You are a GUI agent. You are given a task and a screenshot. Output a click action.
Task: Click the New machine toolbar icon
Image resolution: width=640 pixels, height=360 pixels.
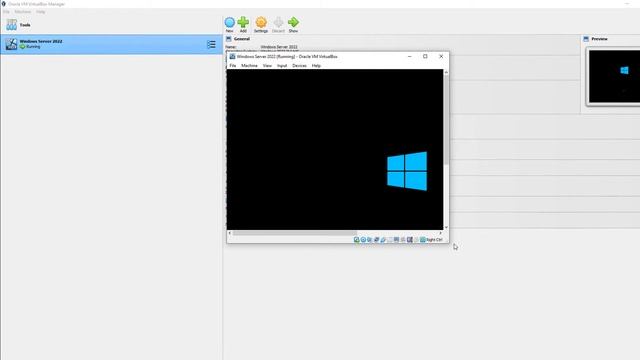pos(229,22)
